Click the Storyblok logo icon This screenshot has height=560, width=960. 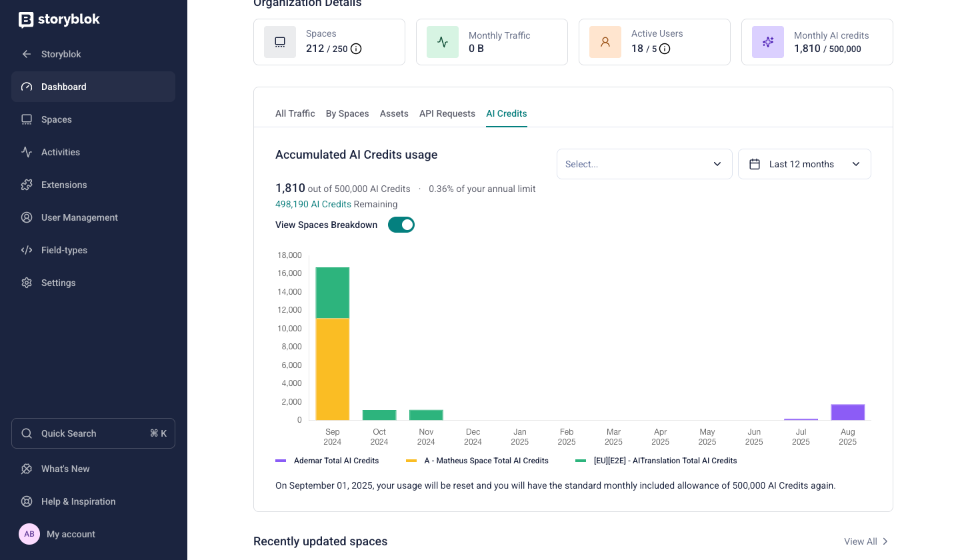tap(26, 20)
